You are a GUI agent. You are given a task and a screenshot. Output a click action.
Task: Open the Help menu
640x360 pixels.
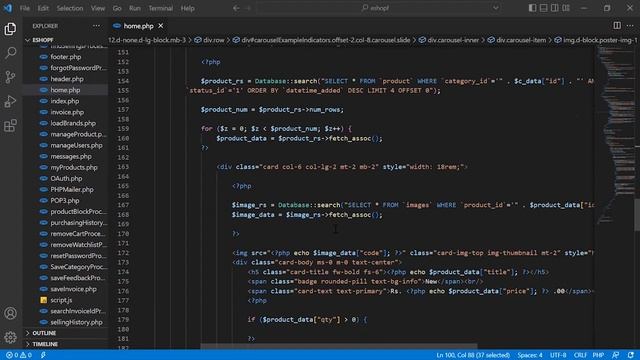pyautogui.click(x=187, y=8)
